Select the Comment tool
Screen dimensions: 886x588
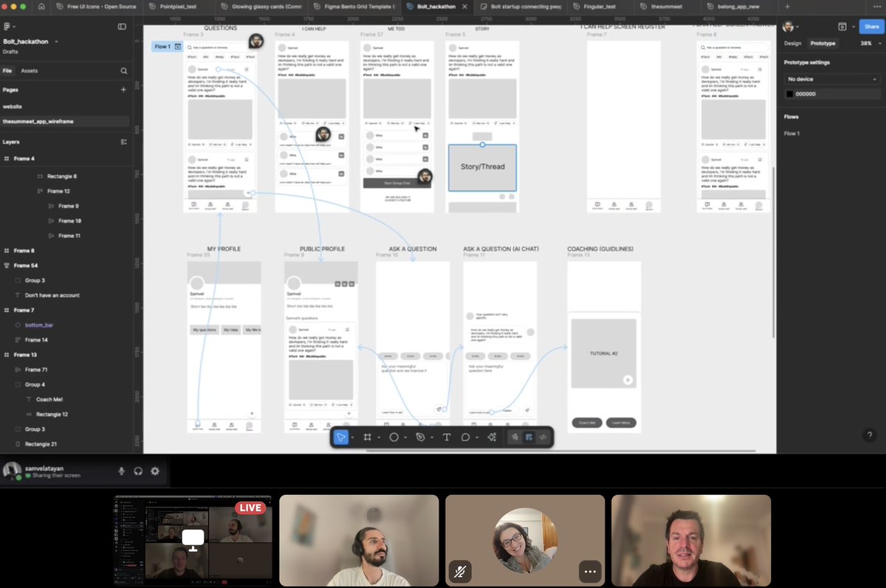[x=466, y=437]
